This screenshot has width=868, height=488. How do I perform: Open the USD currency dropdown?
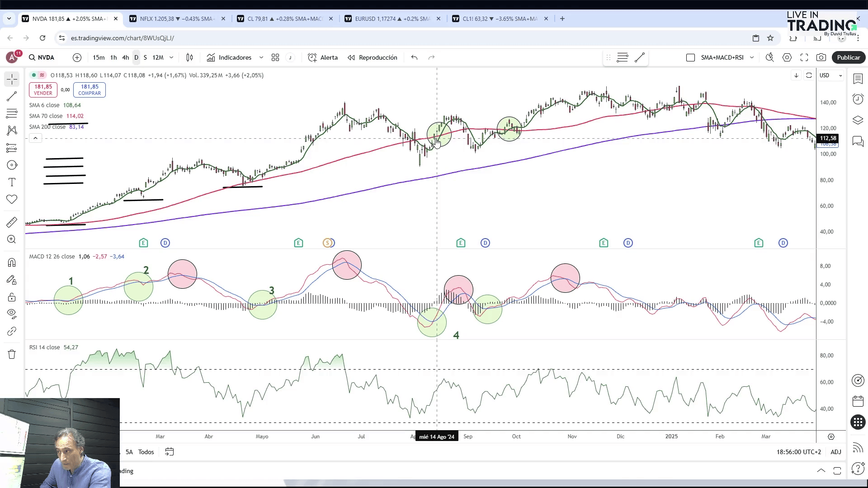click(831, 75)
